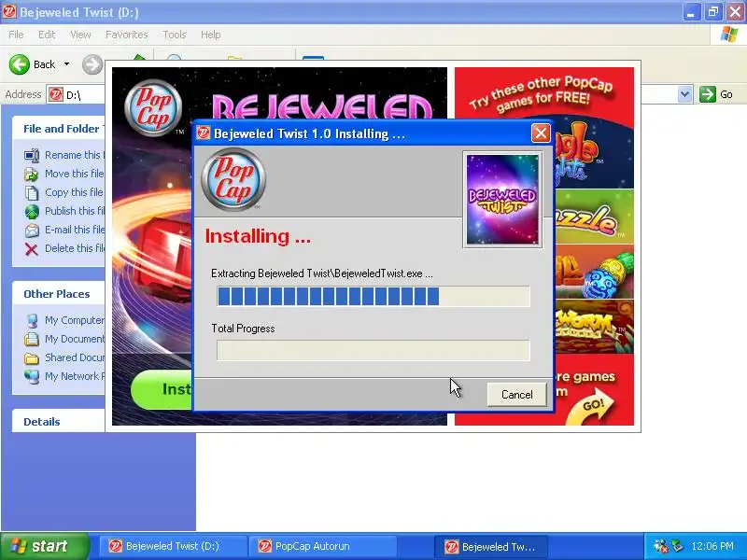This screenshot has width=747, height=560.
Task: Click the move file icon
Action: pos(32,175)
